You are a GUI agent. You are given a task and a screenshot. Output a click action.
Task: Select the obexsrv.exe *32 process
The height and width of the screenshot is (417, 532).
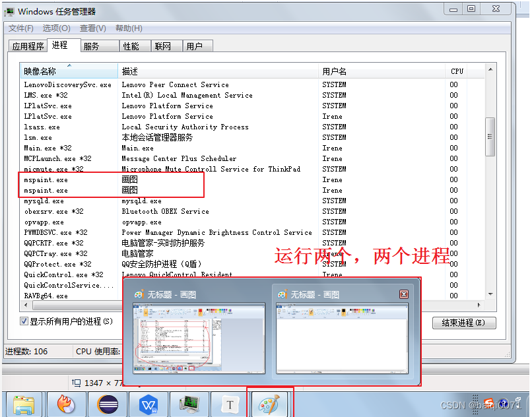pyautogui.click(x=53, y=211)
